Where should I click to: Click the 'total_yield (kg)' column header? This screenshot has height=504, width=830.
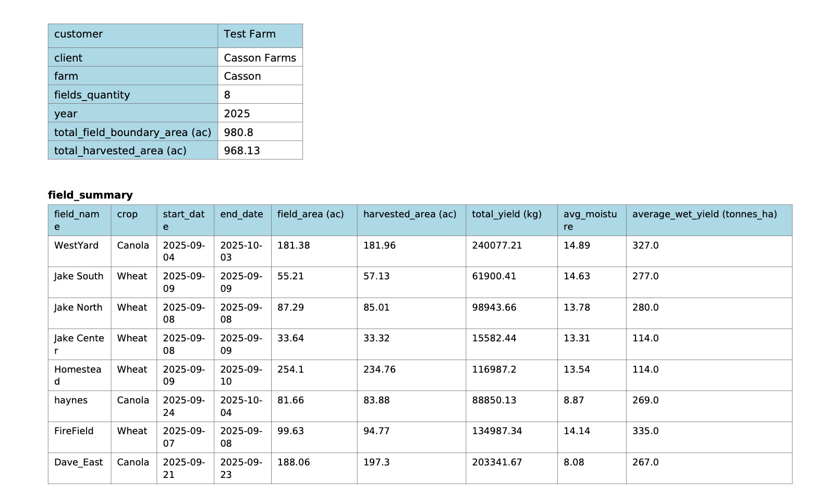click(x=511, y=220)
